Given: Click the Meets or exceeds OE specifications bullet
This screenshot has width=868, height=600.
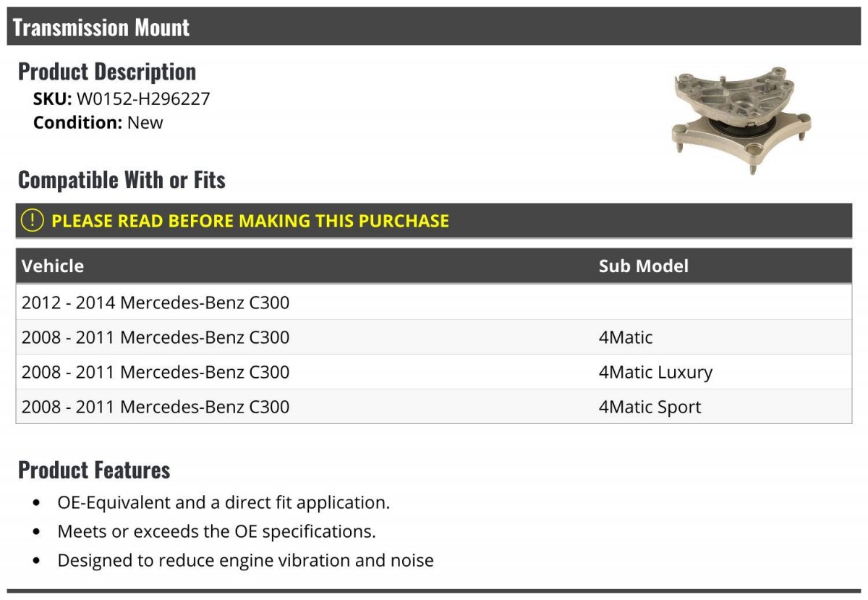Looking at the screenshot, I should (x=216, y=531).
